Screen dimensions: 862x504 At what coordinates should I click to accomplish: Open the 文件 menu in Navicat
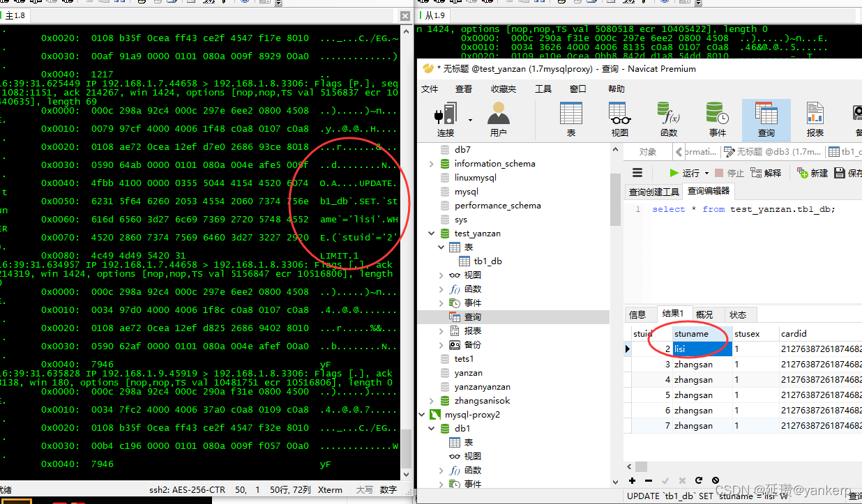tap(430, 89)
